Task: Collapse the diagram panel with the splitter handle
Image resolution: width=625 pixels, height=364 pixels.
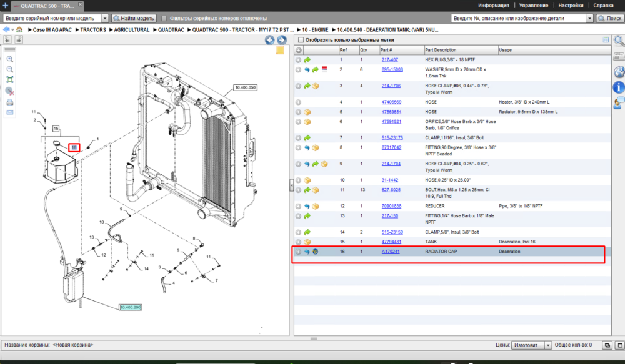Action: (x=292, y=185)
